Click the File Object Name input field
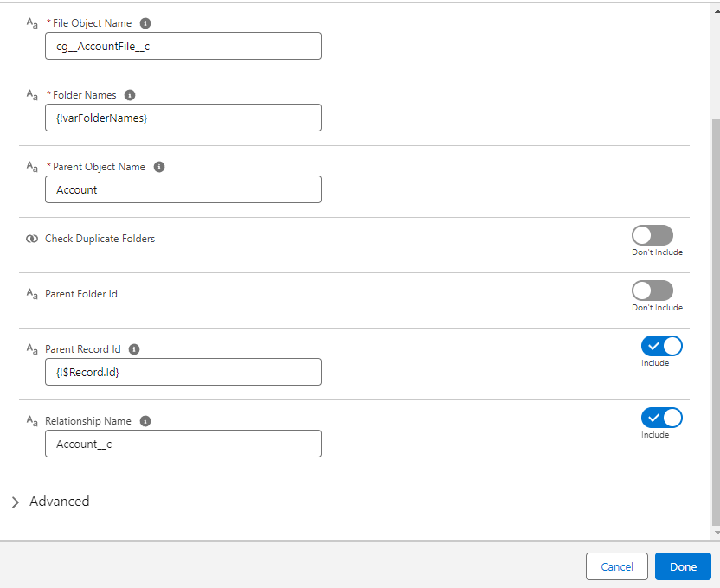Image resolution: width=720 pixels, height=588 pixels. point(183,46)
